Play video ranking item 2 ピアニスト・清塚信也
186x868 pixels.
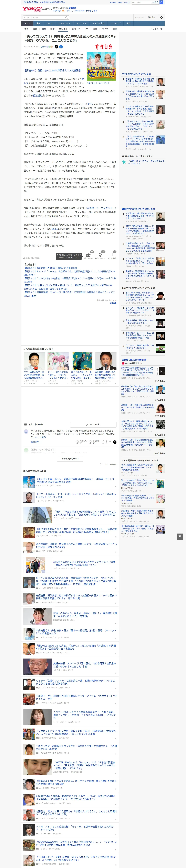(x=160, y=311)
